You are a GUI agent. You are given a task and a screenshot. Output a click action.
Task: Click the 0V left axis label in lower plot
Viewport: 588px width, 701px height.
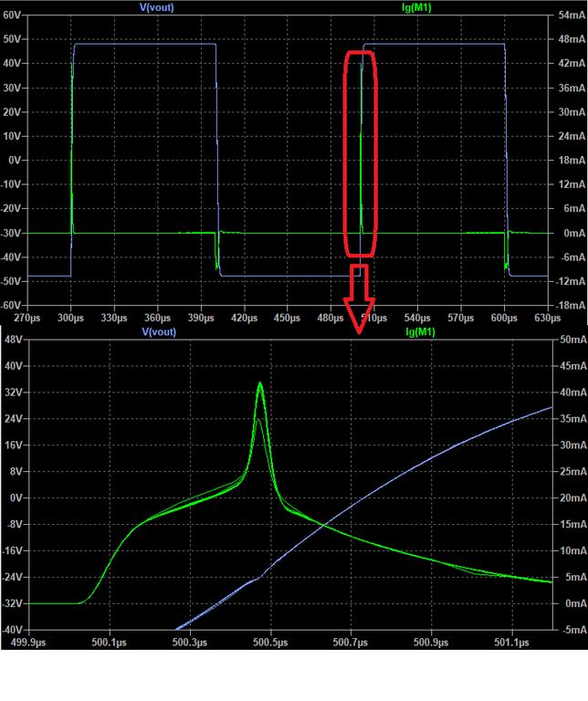tap(16, 498)
